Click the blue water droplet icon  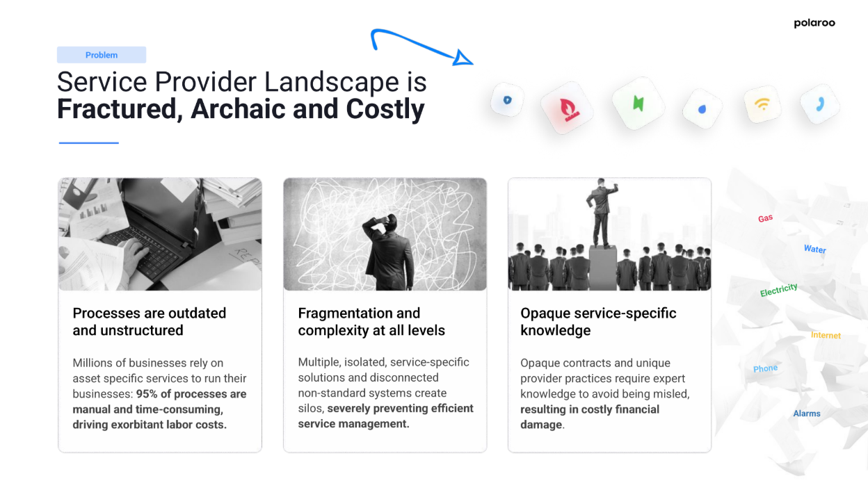tap(702, 109)
